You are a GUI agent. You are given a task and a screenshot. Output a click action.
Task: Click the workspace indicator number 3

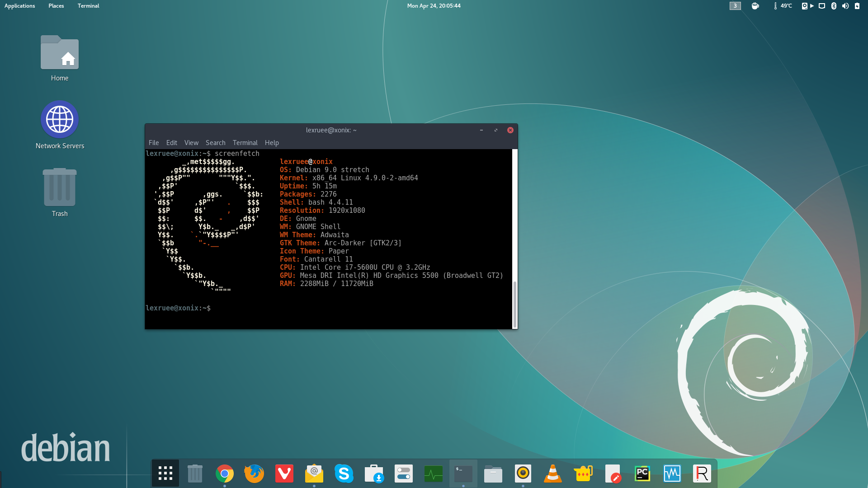(x=735, y=6)
